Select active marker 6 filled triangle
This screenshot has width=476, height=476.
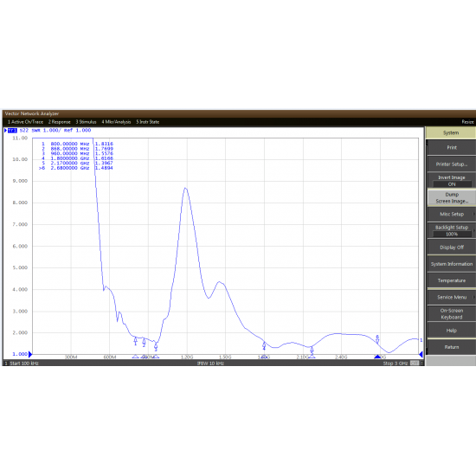tap(377, 357)
